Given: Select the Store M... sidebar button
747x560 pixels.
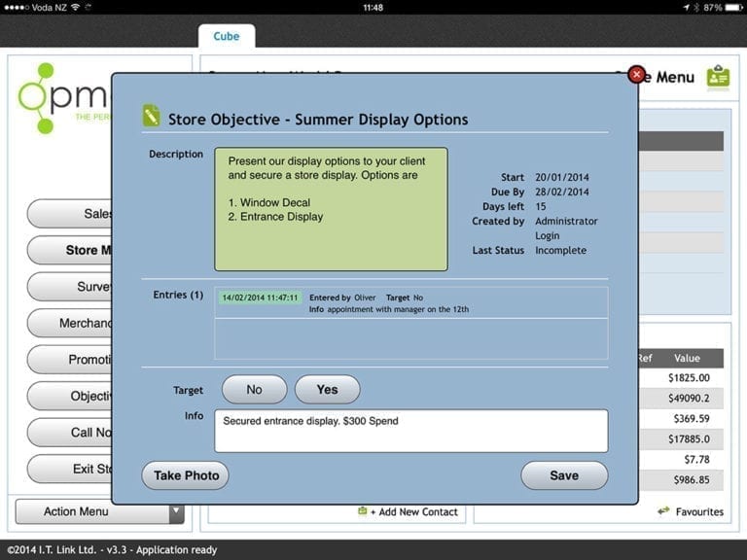Looking at the screenshot, I should tap(70, 250).
